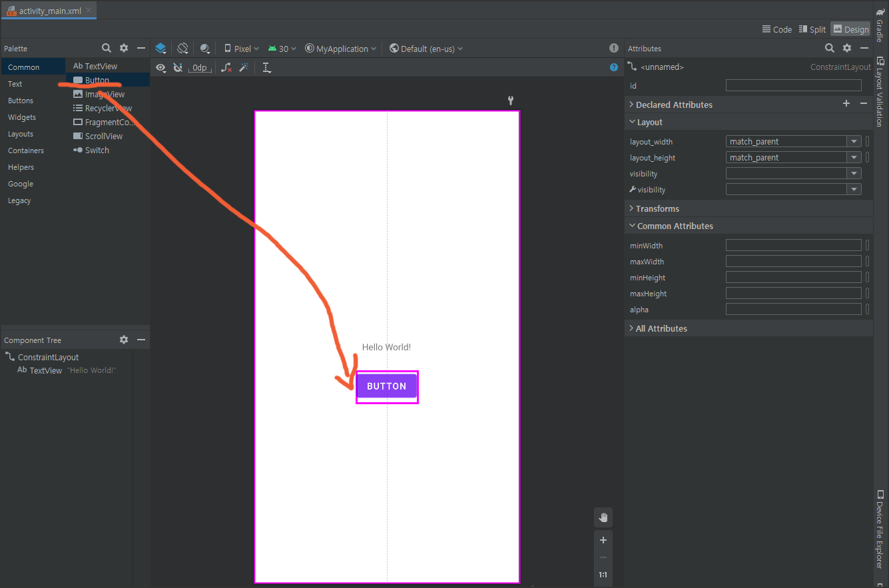Open Attributes panel settings gear
Screen dimensions: 889x588
coord(847,48)
